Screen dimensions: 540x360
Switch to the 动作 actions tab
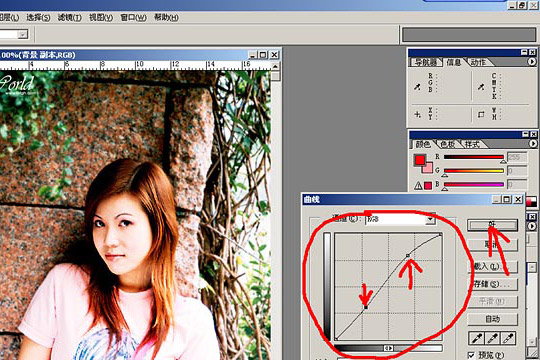pyautogui.click(x=479, y=62)
